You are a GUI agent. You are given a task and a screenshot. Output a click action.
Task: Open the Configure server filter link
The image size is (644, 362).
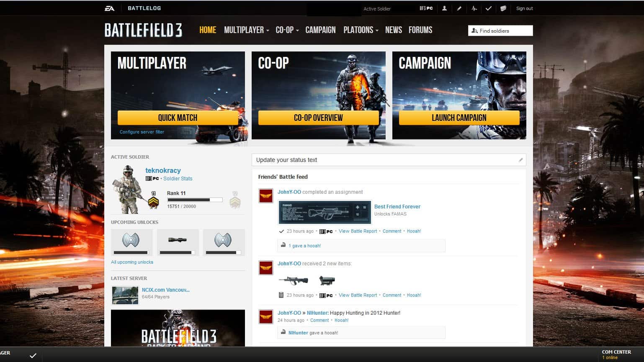click(142, 132)
